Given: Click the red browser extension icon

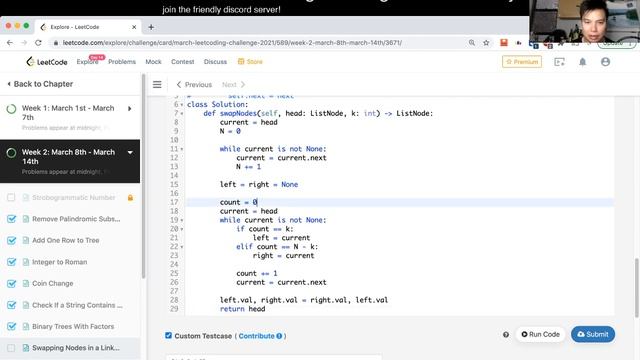Looking at the screenshot, I should point(504,42).
